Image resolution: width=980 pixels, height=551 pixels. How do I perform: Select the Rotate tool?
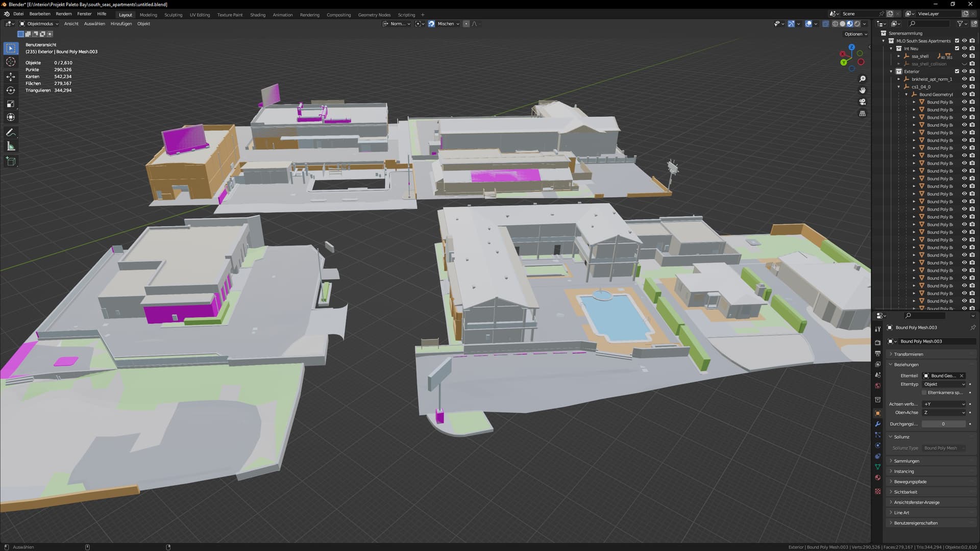[11, 90]
